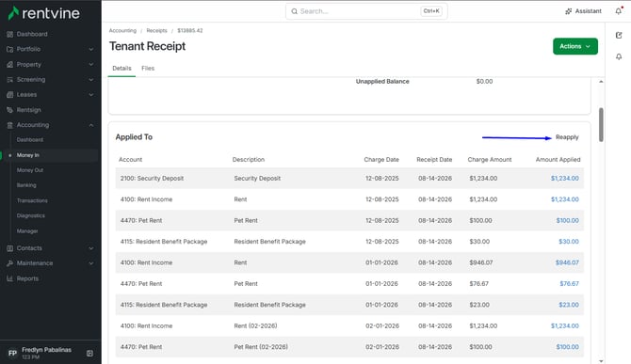Viewport: 631px width, 364px height.
Task: Expand the Contacts menu chevron
Action: click(91, 248)
